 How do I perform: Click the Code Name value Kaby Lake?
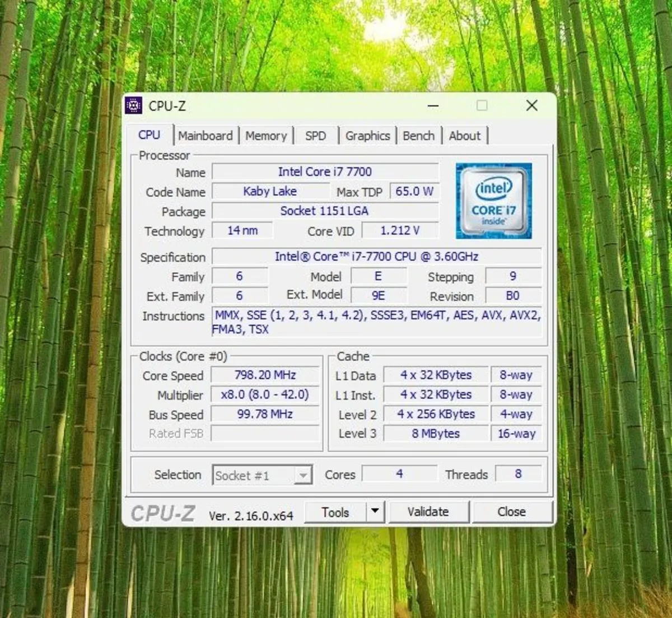point(270,191)
